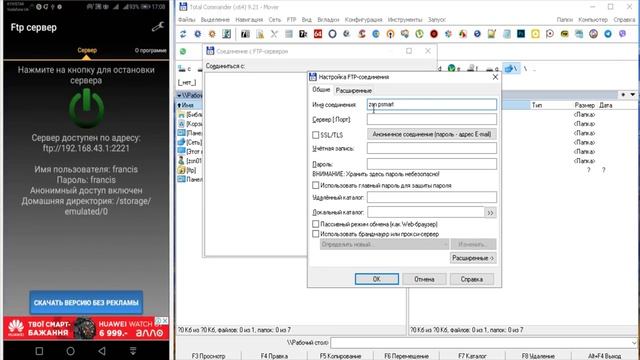Image resolution: width=640 pixels, height=360 pixels.
Task: Launch the green uTorrent toolbar icon
Action: tap(419, 34)
